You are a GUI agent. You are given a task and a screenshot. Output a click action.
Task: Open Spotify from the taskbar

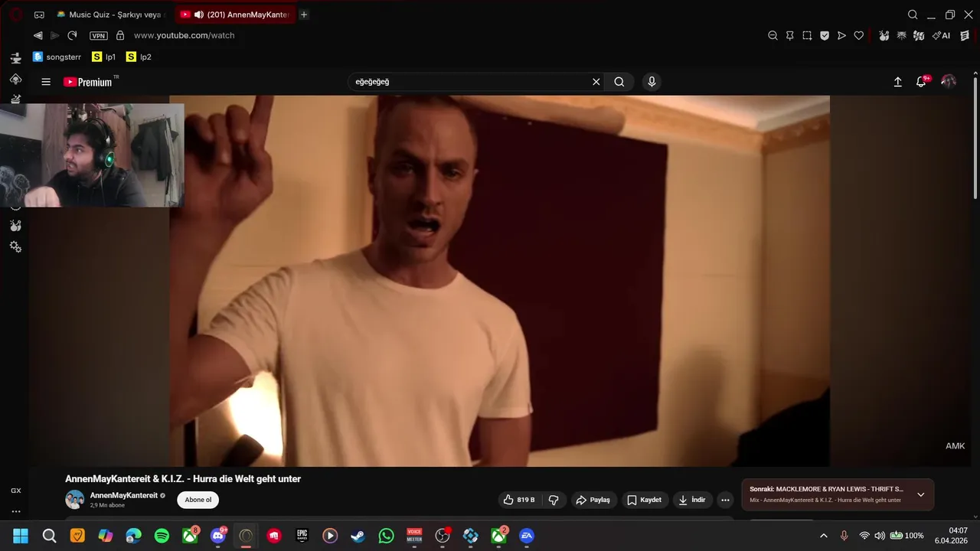(x=162, y=536)
